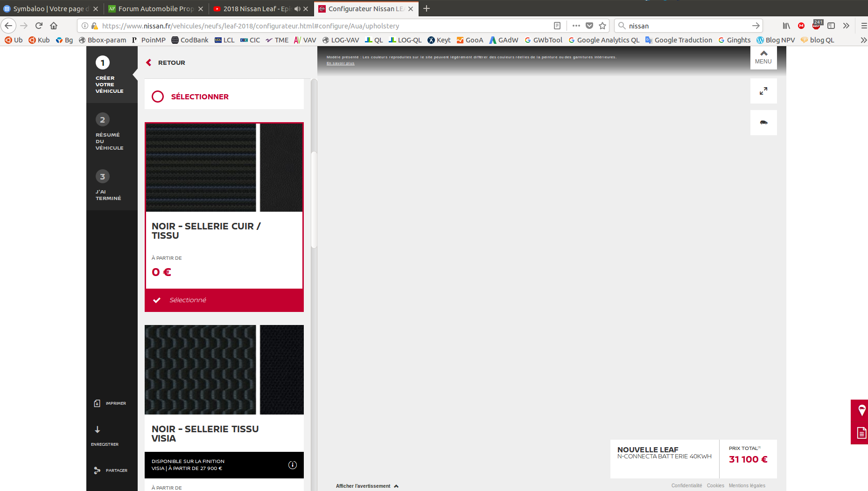
Task: Click the address bar URL field
Action: click(x=324, y=26)
